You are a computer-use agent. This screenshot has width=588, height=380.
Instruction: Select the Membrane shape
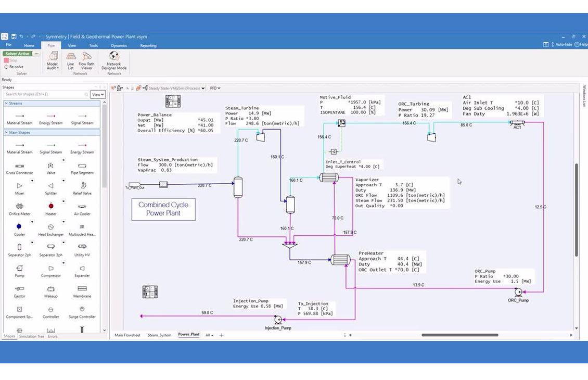(82, 291)
